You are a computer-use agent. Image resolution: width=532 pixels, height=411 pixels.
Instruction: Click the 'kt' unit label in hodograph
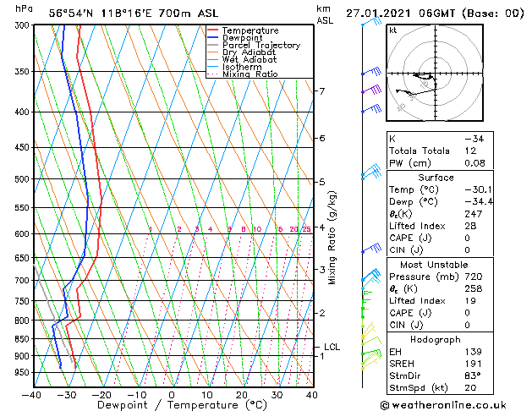pos(393,30)
